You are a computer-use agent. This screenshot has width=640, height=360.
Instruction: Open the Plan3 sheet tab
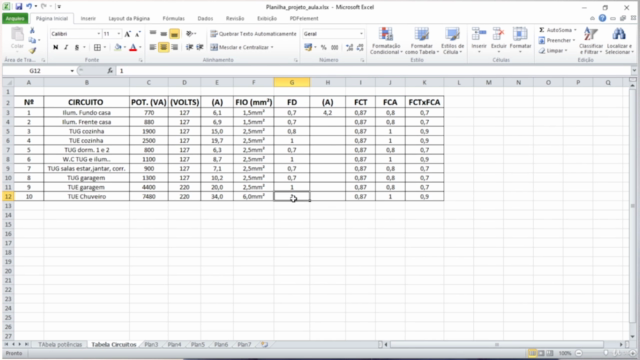(151, 344)
